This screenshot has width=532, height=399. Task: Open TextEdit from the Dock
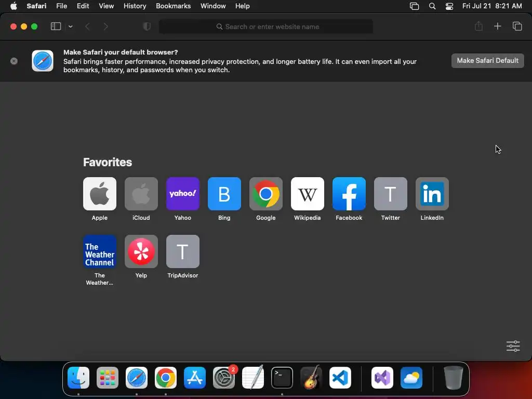pos(253,378)
